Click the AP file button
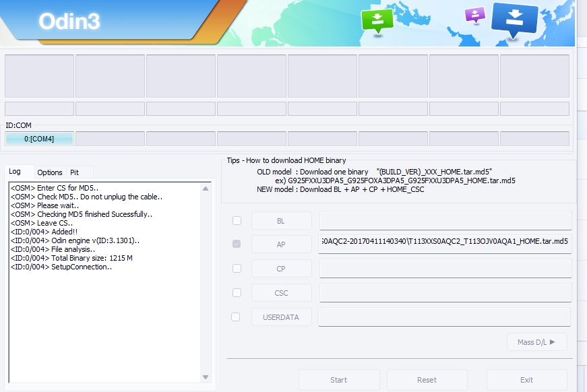This screenshot has width=587, height=392. pos(281,244)
